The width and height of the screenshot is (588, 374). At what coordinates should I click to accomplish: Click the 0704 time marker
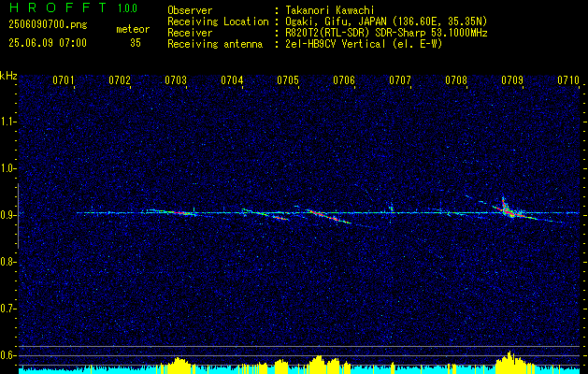pos(232,80)
